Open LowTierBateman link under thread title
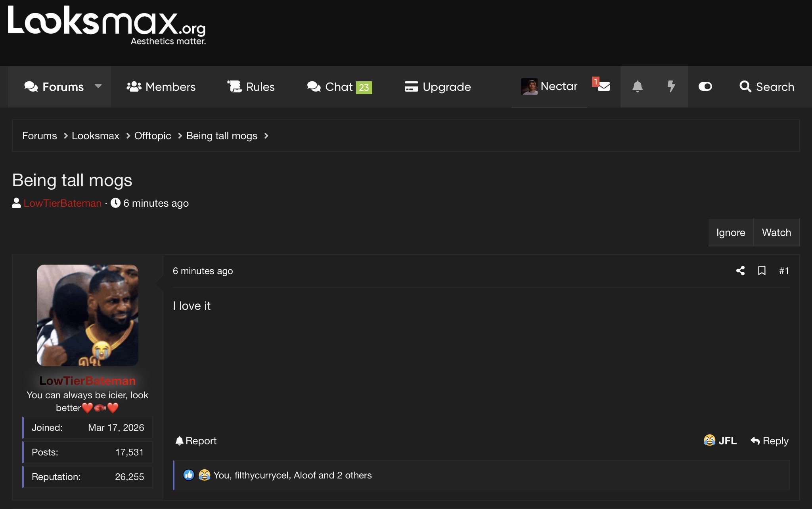This screenshot has height=509, width=812. point(63,203)
